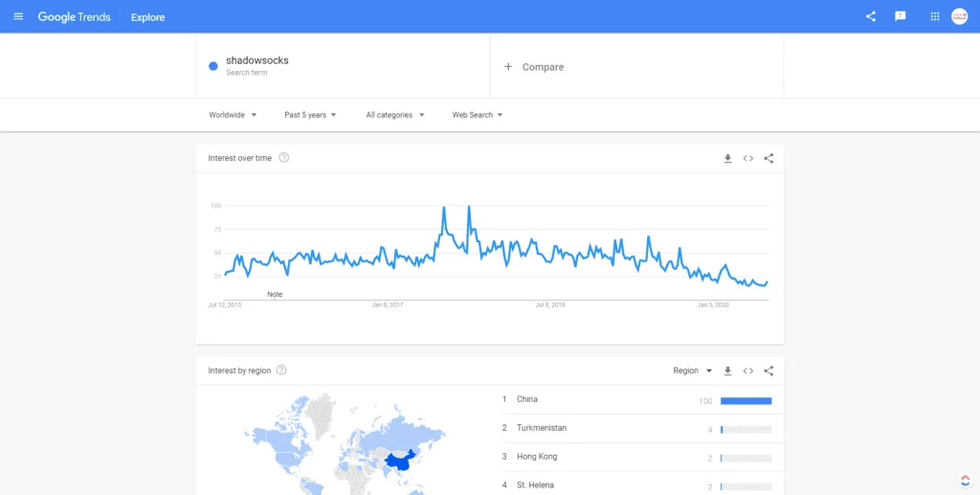Share the Interest by region widget
Screen dimensions: 980x495
coord(768,371)
